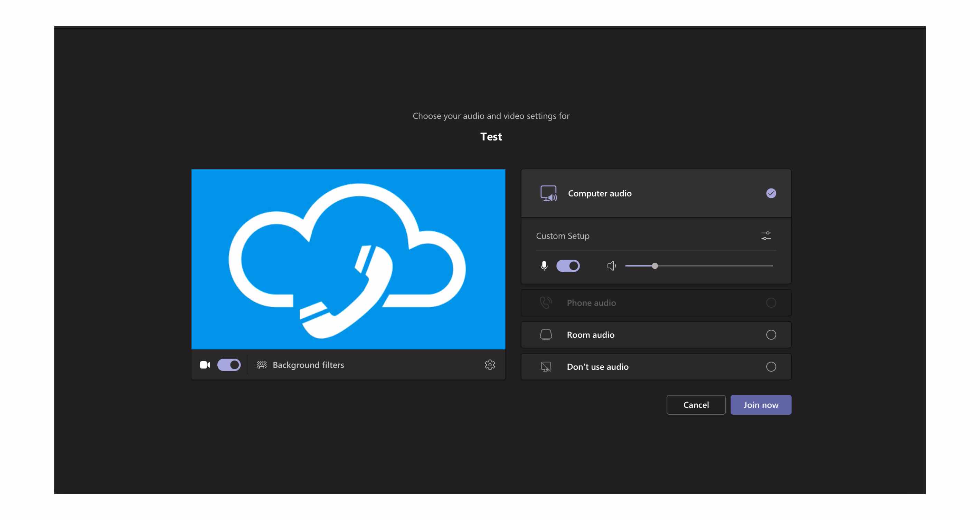Image resolution: width=980 pixels, height=520 pixels.
Task: Click the Computer audio selected checkmark
Action: [771, 193]
